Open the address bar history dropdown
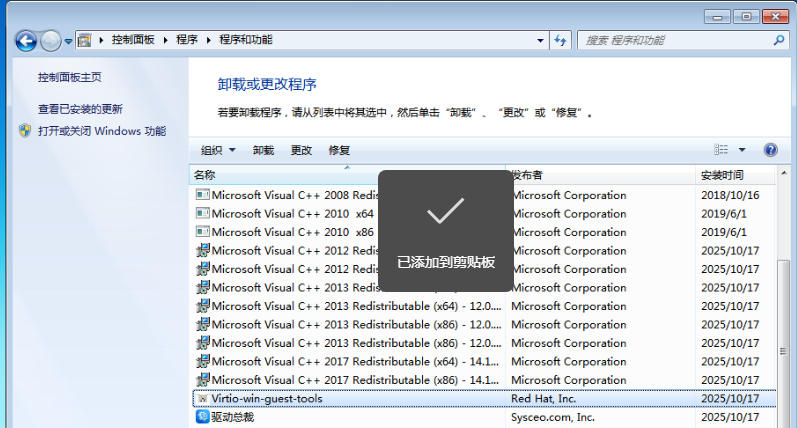The width and height of the screenshot is (797, 428). (540, 41)
